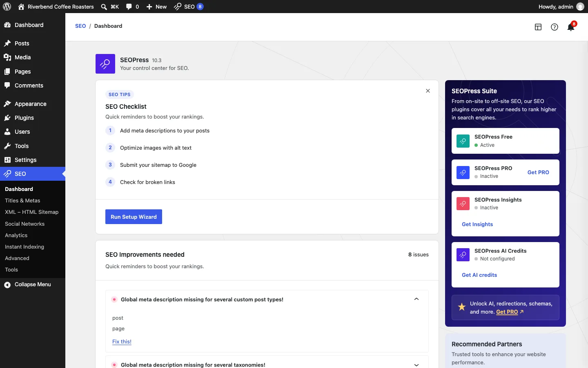
Task: Click Optimize images with alt text tip
Action: click(x=156, y=148)
